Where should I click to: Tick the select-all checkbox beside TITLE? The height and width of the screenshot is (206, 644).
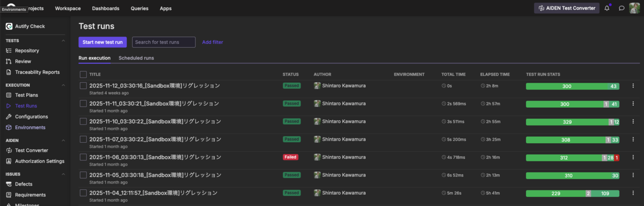click(x=83, y=74)
